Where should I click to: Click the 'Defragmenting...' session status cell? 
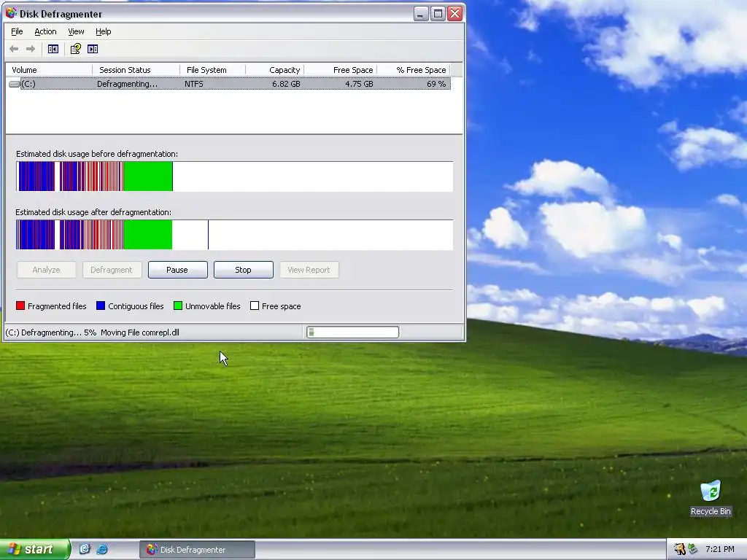click(x=127, y=84)
